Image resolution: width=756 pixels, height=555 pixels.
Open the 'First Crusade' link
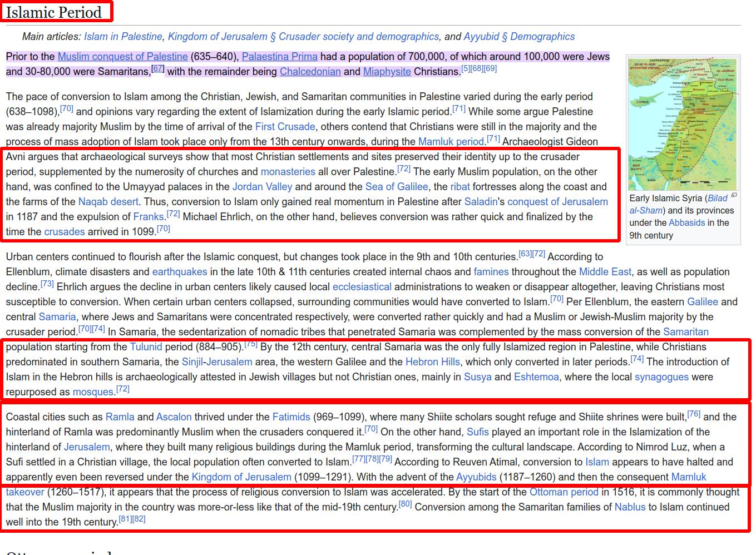[285, 127]
